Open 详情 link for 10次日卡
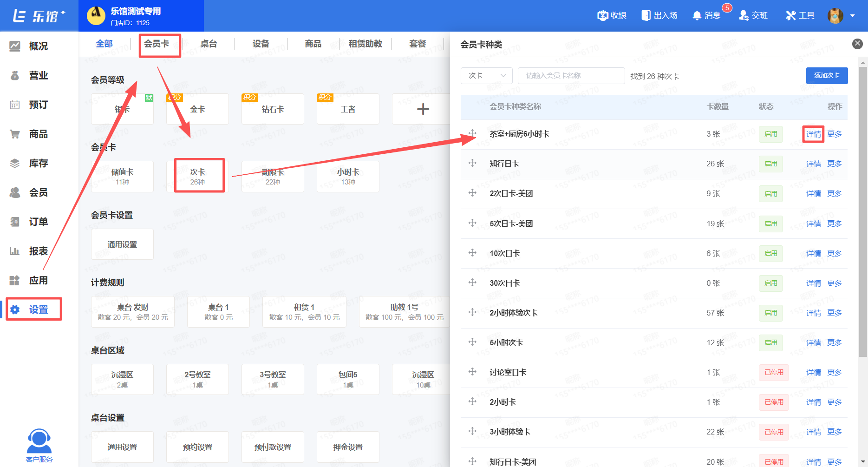868x467 pixels. coord(813,253)
